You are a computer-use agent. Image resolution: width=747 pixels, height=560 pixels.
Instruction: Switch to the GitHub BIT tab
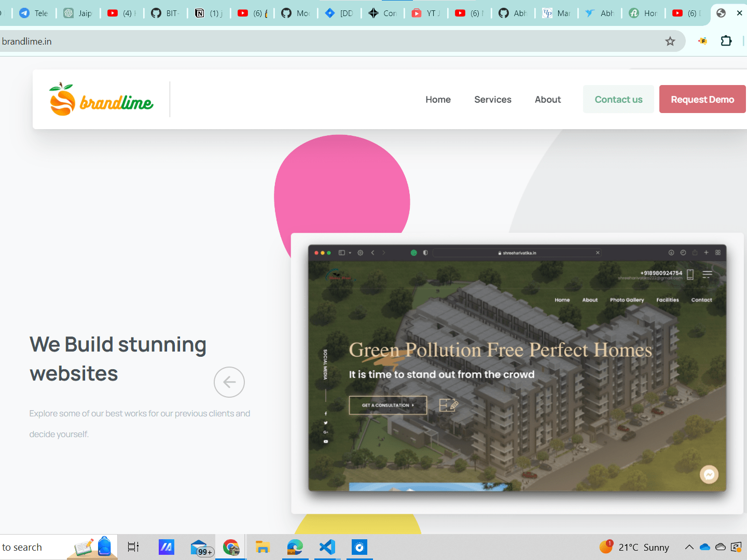[165, 13]
